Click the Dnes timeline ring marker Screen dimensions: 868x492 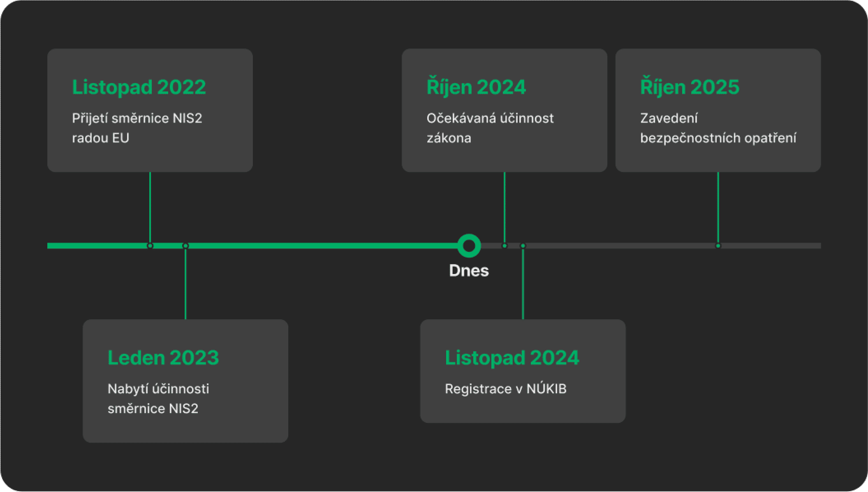tap(469, 246)
